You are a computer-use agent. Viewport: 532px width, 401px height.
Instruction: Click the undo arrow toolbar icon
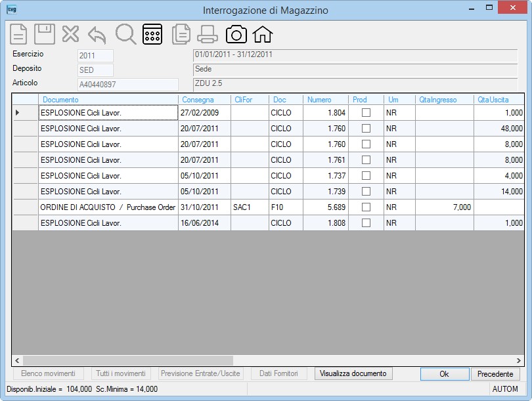[x=97, y=35]
